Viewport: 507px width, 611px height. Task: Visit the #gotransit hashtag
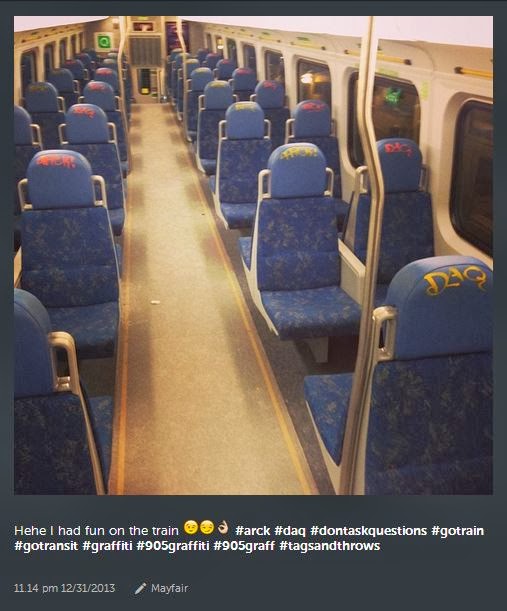46,546
